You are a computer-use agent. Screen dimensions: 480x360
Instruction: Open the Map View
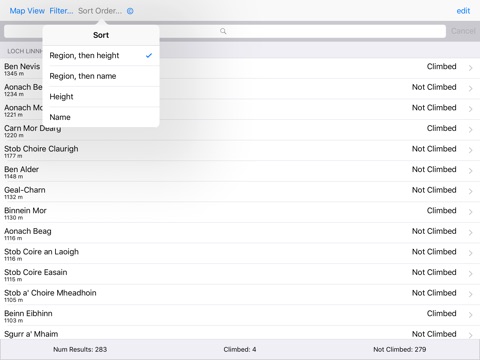click(27, 11)
